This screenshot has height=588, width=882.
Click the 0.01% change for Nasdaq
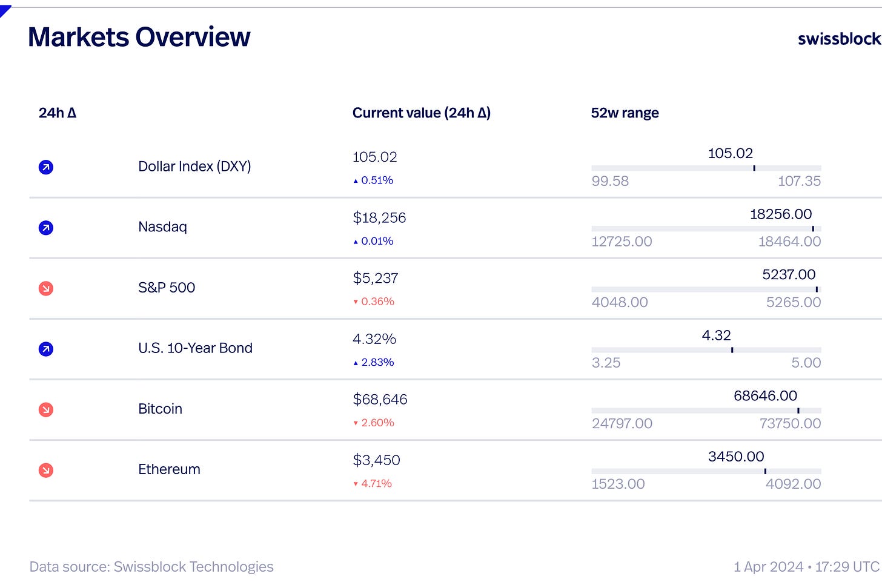click(373, 241)
